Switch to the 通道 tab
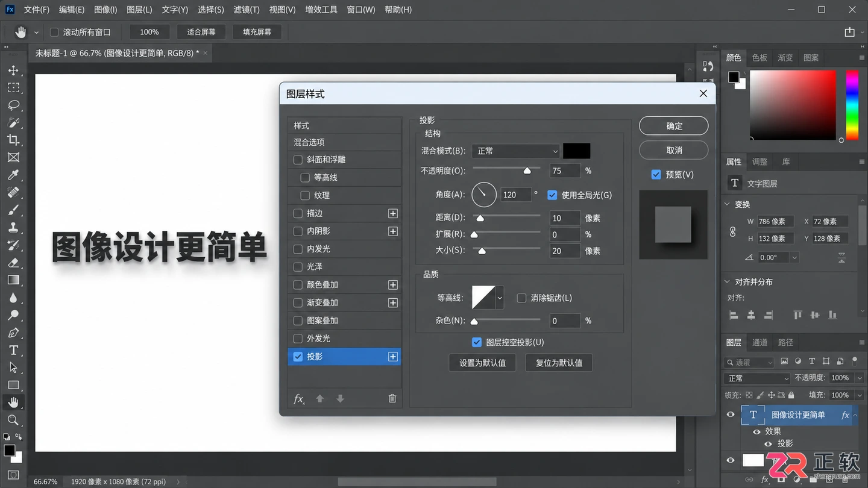 [x=759, y=342]
